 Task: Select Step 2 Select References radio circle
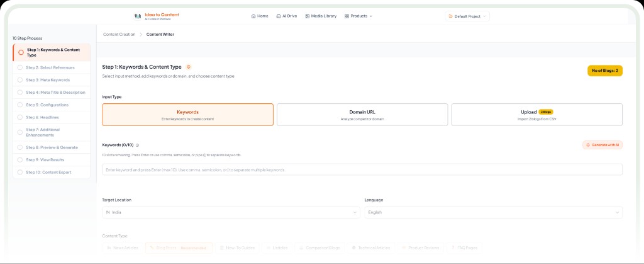20,67
